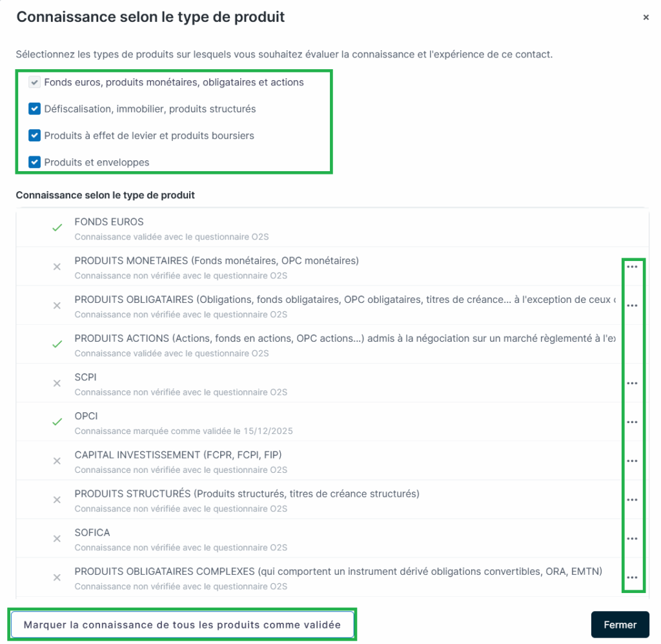
Task: Close the dialog with the X icon
Action: point(646,18)
